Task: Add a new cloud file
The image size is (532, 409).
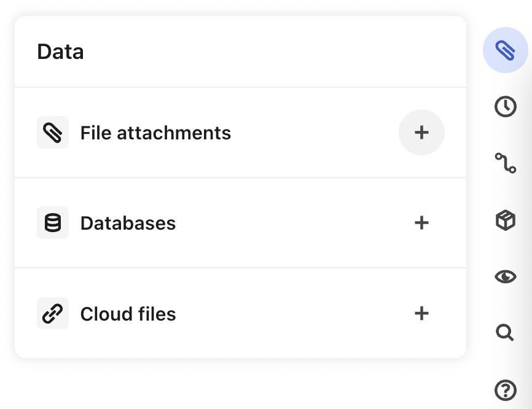Action: 421,313
